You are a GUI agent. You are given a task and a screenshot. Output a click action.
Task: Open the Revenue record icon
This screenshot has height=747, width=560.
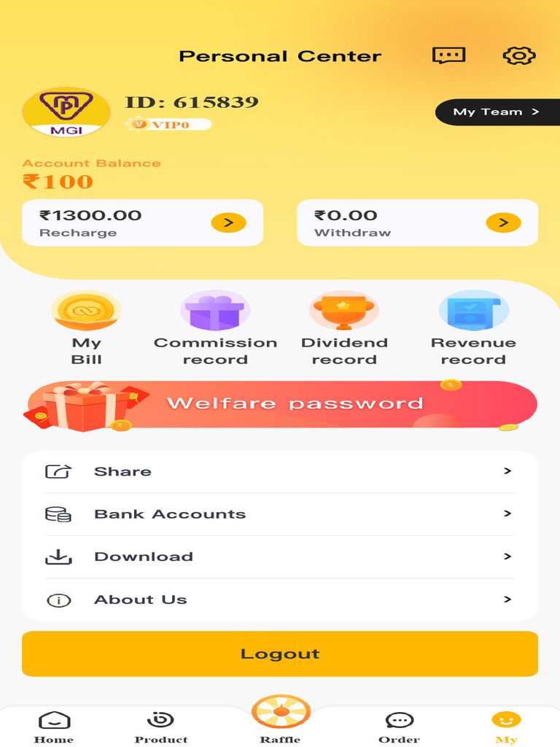click(x=473, y=311)
